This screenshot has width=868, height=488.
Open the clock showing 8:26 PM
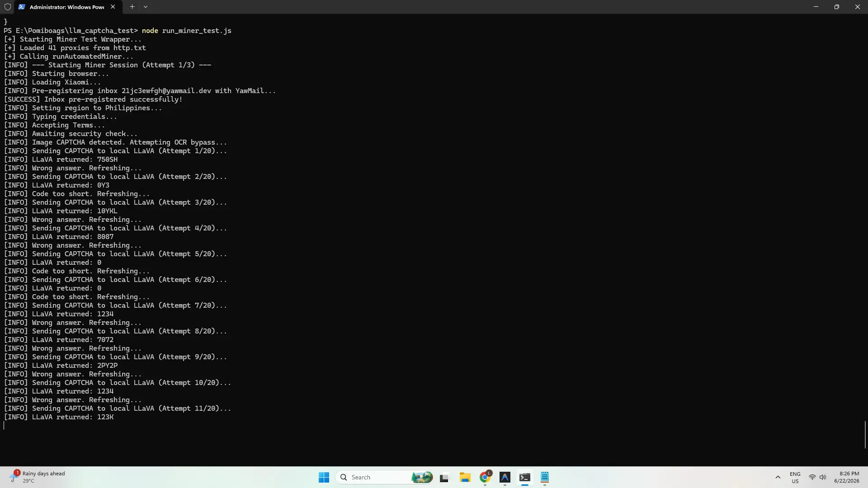(x=847, y=477)
